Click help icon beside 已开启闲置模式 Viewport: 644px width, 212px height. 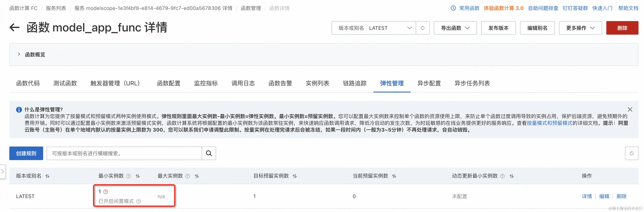[138, 202]
